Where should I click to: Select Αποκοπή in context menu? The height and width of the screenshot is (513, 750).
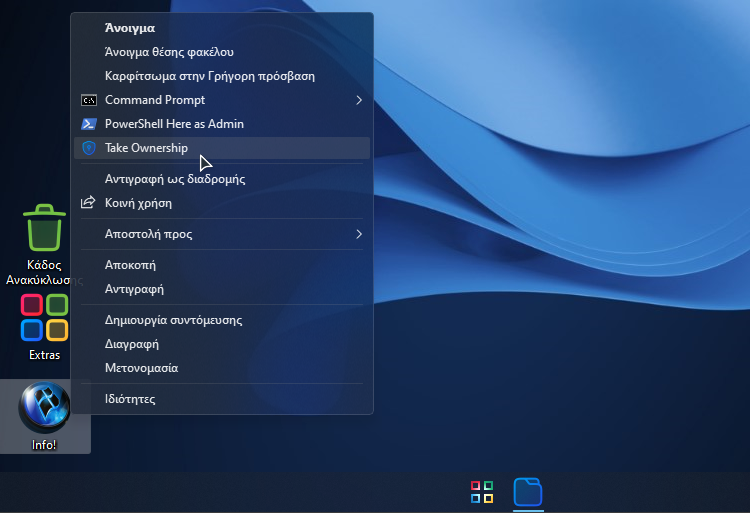pos(222,265)
